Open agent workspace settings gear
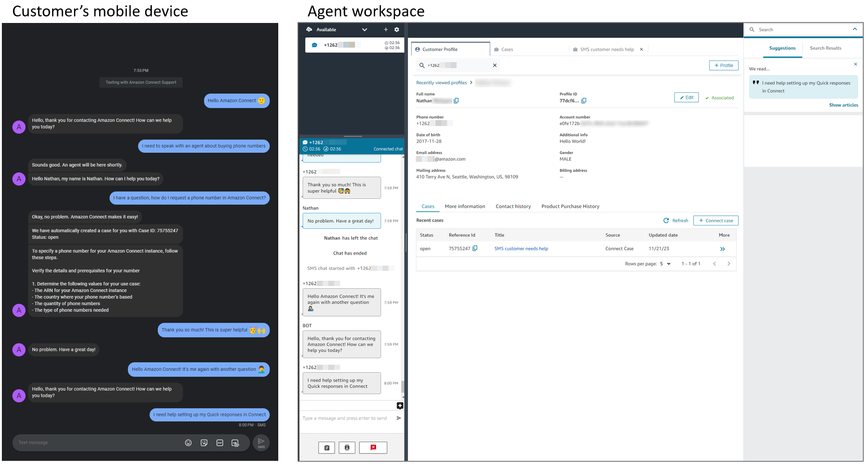868x466 pixels. (396, 29)
